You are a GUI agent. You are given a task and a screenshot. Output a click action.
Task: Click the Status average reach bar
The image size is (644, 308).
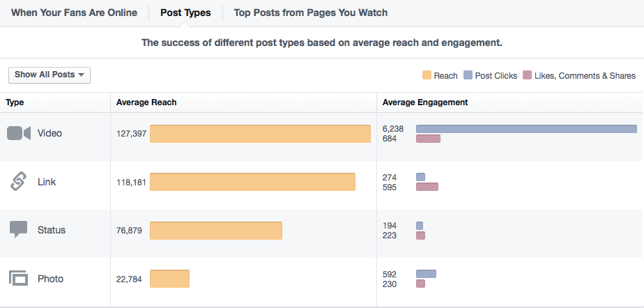tap(216, 230)
